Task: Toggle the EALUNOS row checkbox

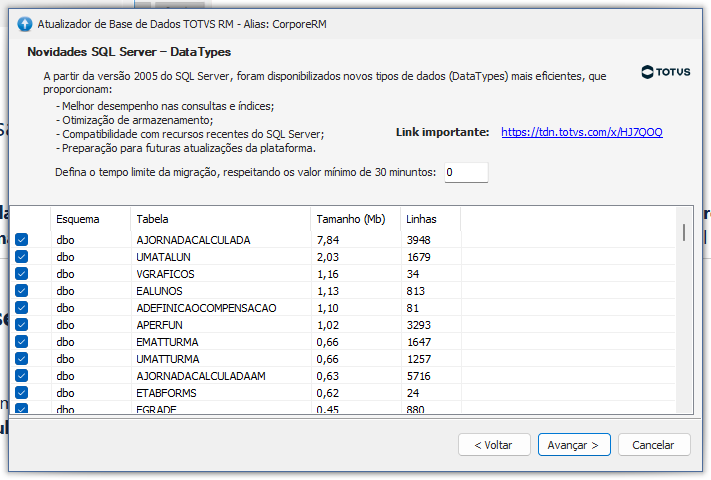Action: click(22, 291)
